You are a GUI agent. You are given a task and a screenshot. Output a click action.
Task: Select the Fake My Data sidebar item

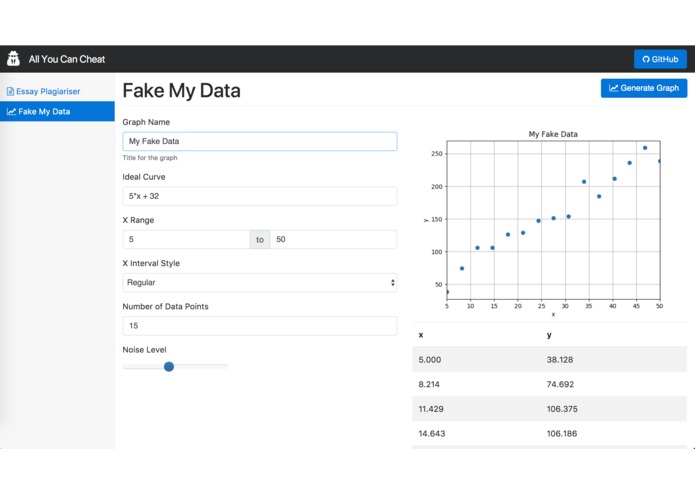point(57,112)
